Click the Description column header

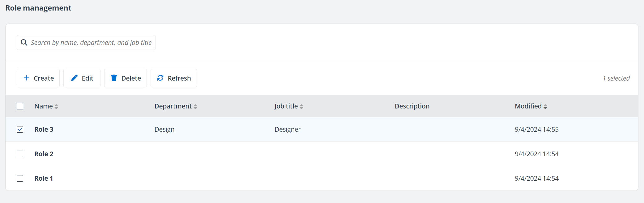click(x=412, y=106)
